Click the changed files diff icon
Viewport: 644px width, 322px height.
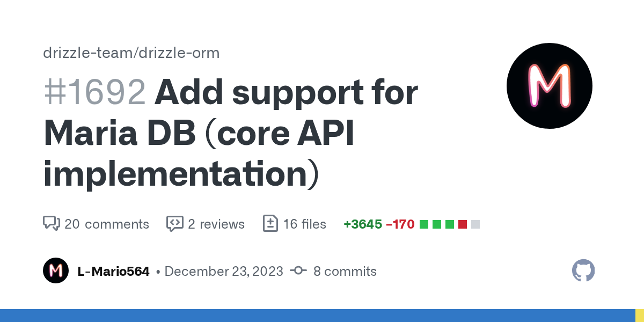(x=270, y=223)
